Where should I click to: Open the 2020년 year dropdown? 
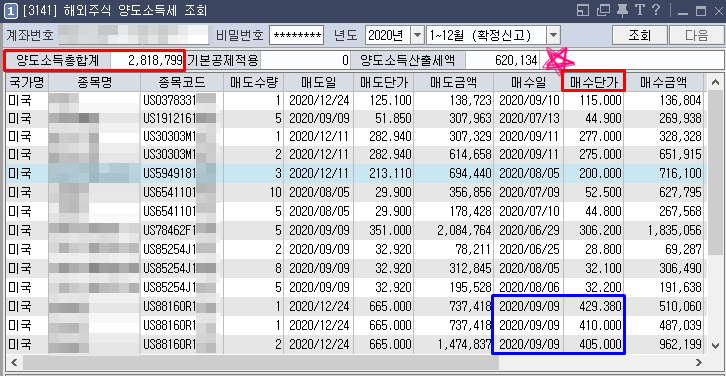[x=418, y=35]
